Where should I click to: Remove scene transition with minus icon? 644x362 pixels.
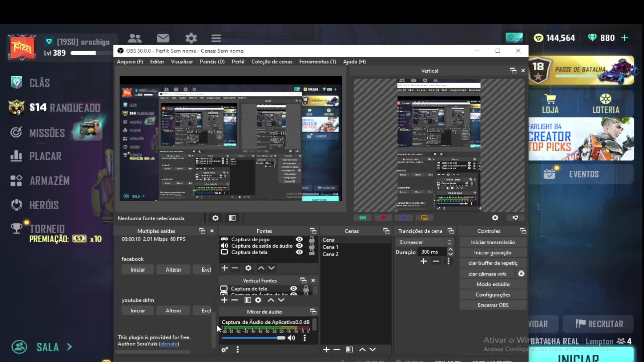[x=436, y=261]
